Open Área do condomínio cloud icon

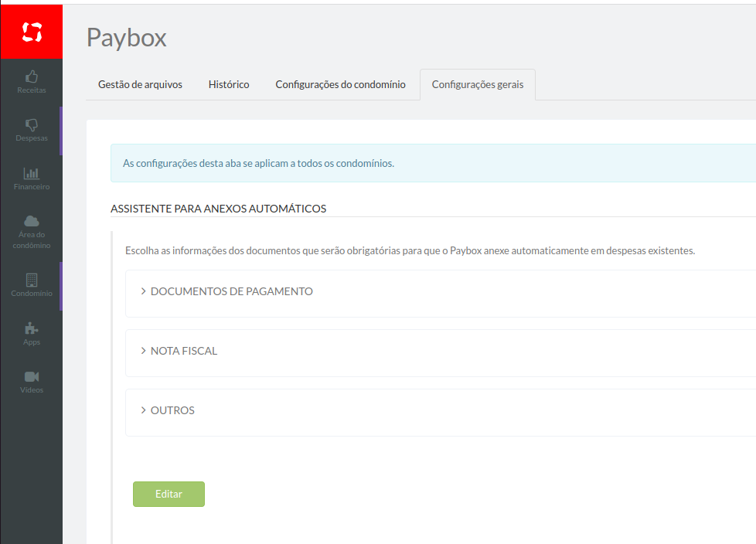[x=32, y=221]
